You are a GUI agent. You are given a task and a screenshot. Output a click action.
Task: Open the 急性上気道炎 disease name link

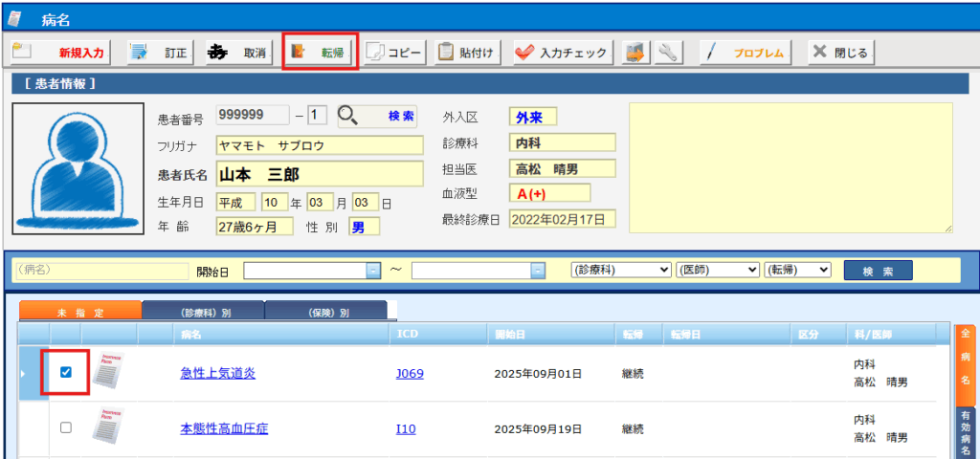point(217,374)
